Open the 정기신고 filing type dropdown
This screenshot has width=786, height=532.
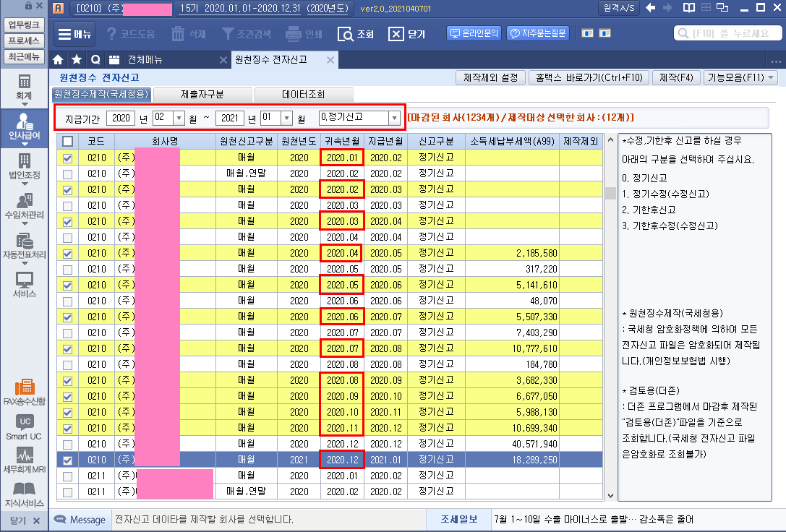pyautogui.click(x=394, y=117)
